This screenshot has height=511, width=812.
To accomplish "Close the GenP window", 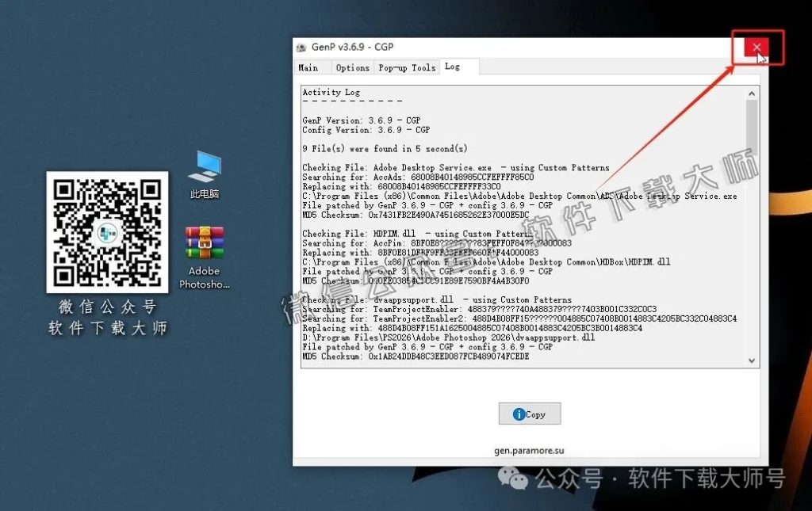I will [x=756, y=47].
